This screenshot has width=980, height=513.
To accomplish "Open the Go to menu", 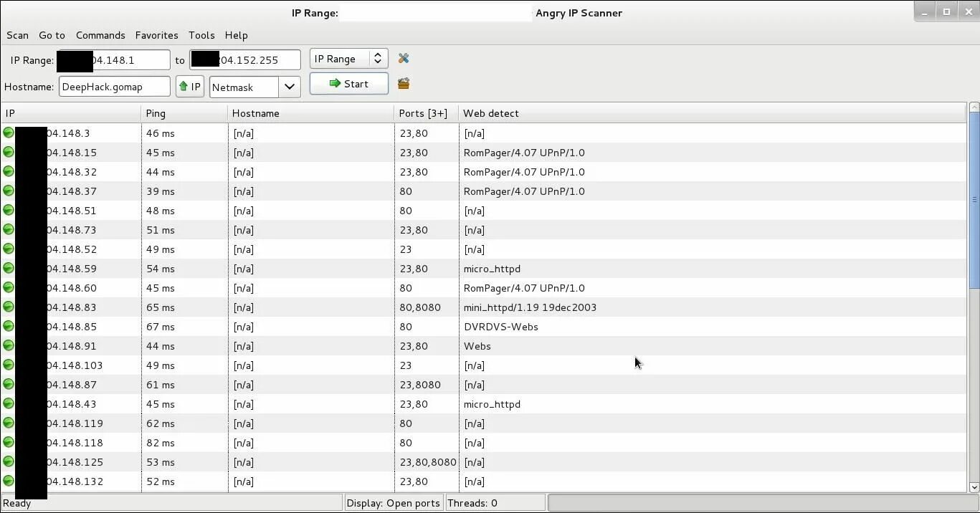I will [52, 35].
